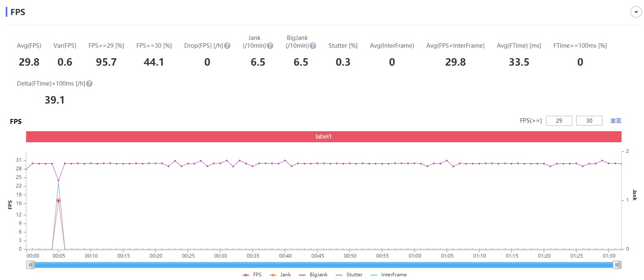Toggle Stutter series in chart legend
The width and height of the screenshot is (644, 280).
pyautogui.click(x=349, y=275)
